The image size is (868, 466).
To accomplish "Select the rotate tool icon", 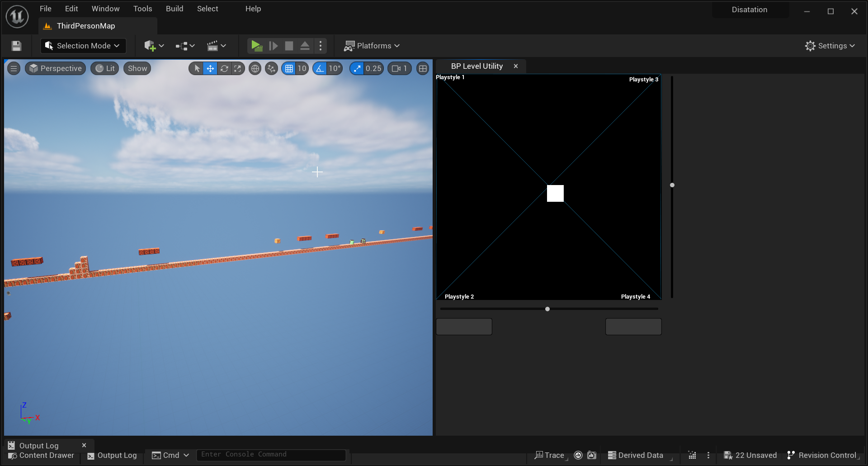I will 224,68.
